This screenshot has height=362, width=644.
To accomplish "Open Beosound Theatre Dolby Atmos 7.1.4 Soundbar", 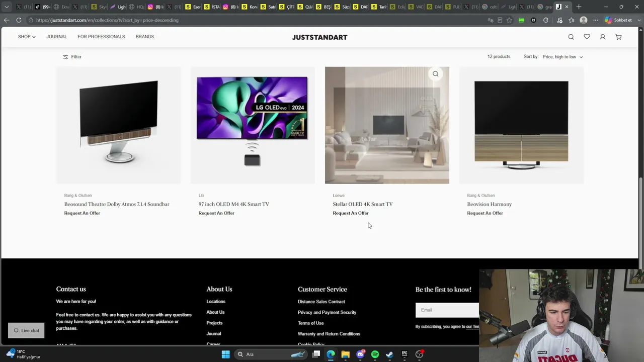I will tap(117, 204).
